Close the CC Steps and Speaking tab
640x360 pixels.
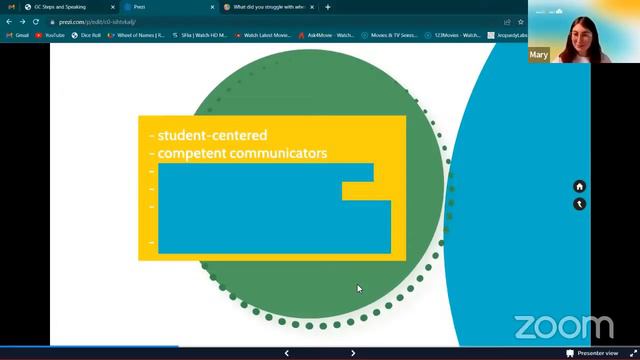113,7
